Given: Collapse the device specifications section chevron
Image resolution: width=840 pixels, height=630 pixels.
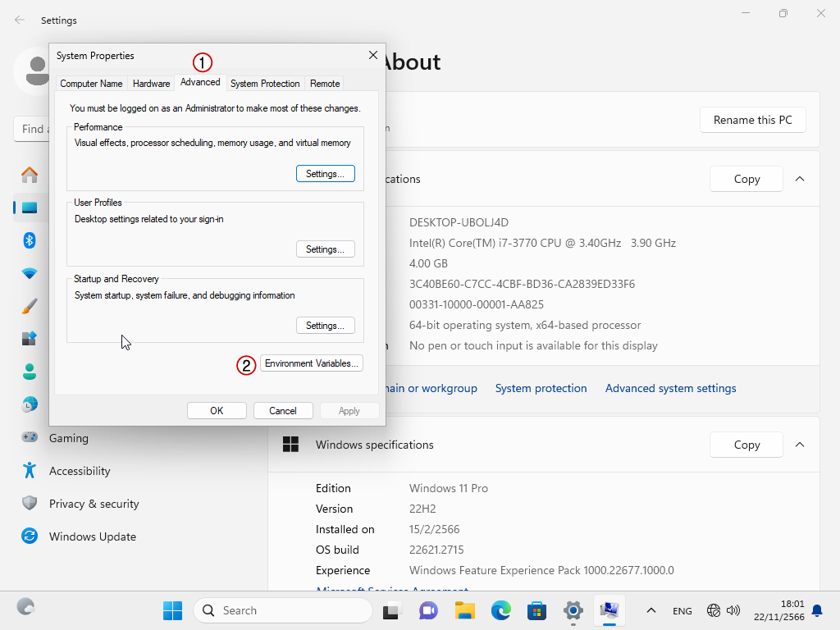Looking at the screenshot, I should point(800,179).
